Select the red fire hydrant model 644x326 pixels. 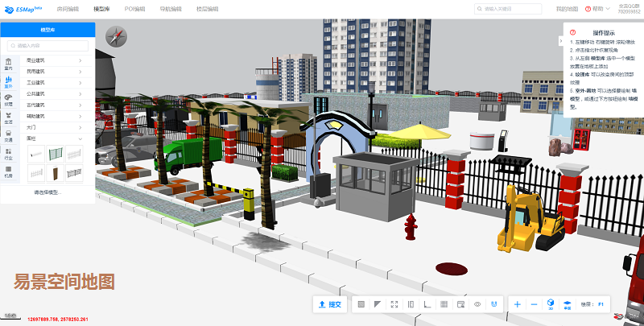(x=411, y=227)
